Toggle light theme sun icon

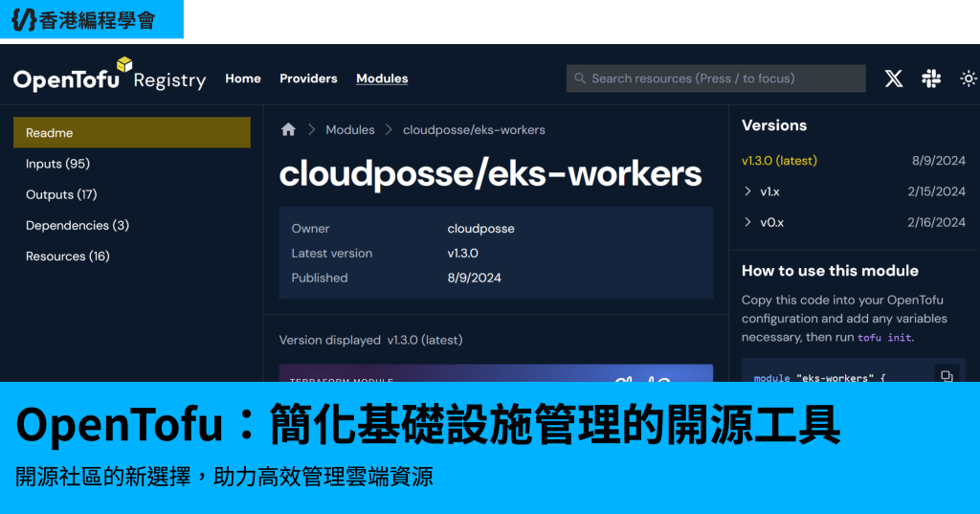[969, 78]
